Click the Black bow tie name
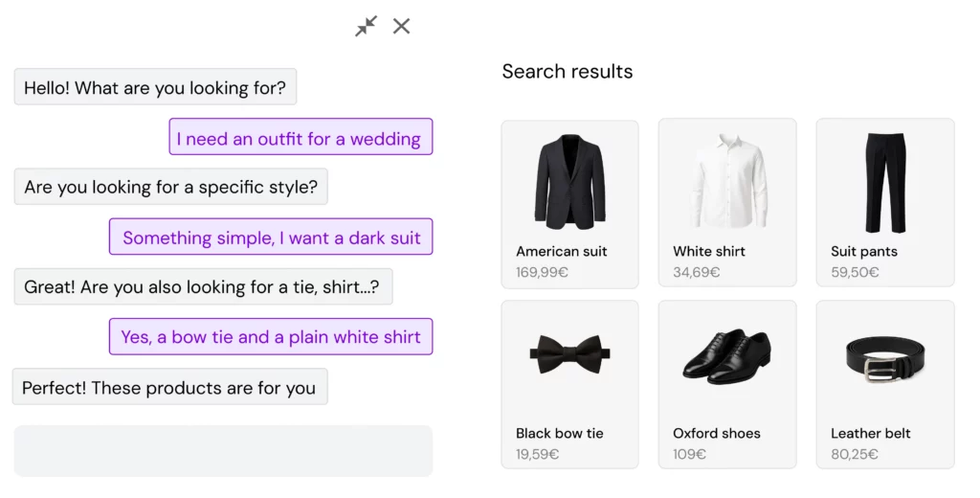The width and height of the screenshot is (980, 498). 560,433
